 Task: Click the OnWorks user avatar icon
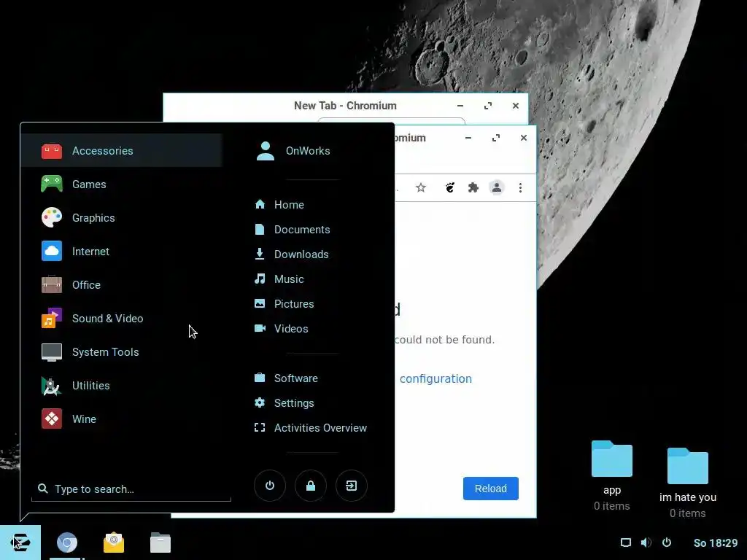pos(266,151)
